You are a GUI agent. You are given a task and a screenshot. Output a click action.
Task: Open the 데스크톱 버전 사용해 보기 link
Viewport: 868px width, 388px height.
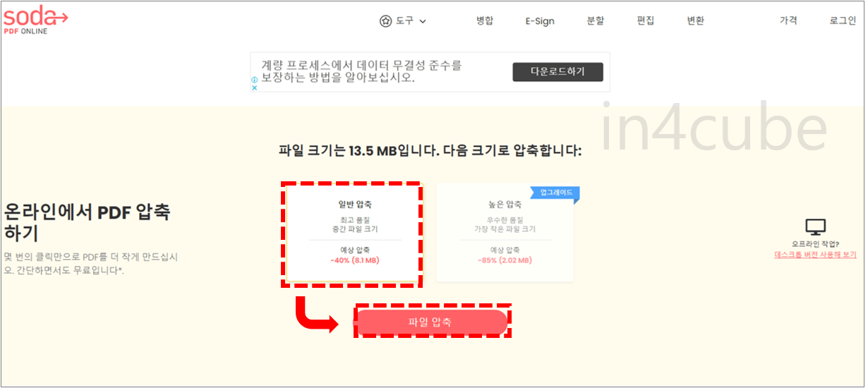[815, 254]
